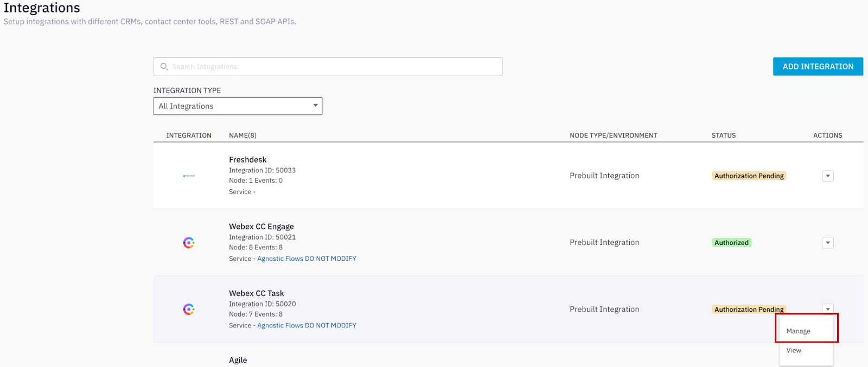Click Node: 8 Events: 8 text
The width and height of the screenshot is (868, 367).
pyautogui.click(x=256, y=247)
